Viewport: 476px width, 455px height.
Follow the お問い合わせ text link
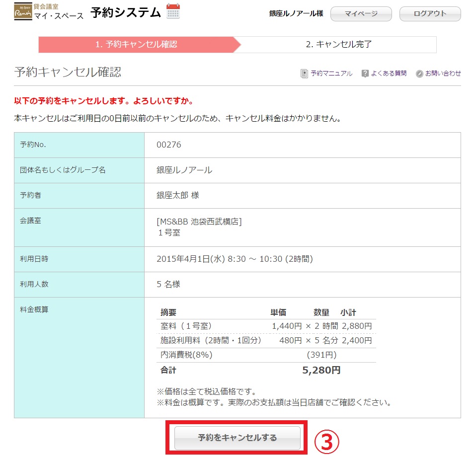click(x=443, y=74)
